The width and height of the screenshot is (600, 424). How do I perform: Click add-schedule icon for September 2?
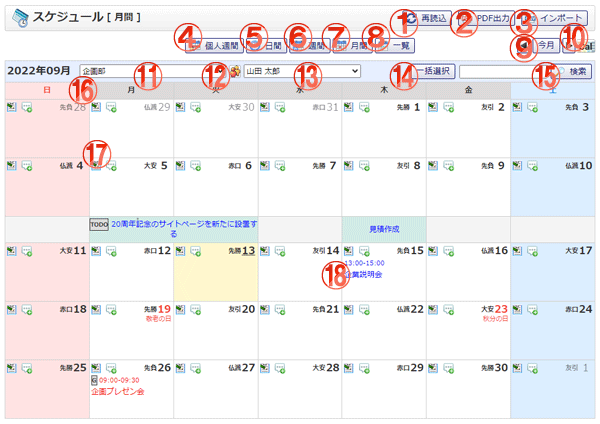point(433,107)
